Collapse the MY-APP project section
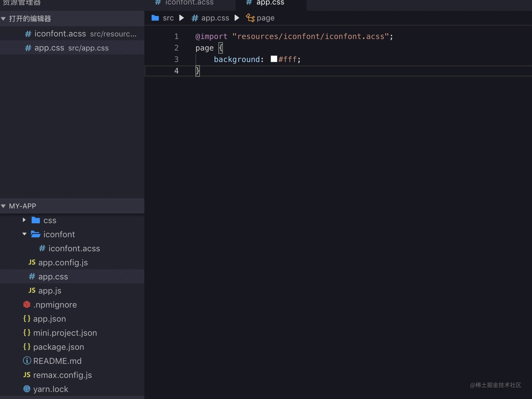532x399 pixels. point(4,206)
